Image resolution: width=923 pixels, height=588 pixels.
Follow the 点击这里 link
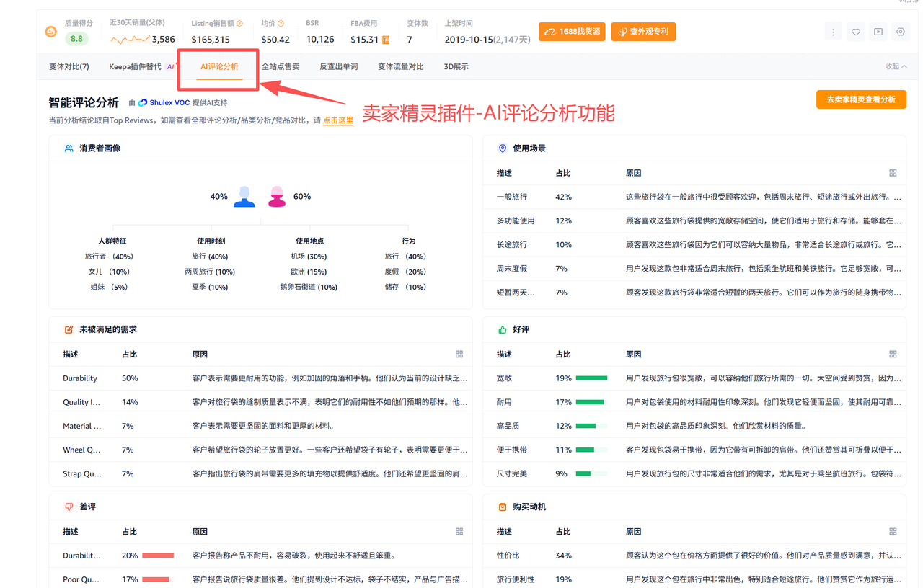click(338, 120)
